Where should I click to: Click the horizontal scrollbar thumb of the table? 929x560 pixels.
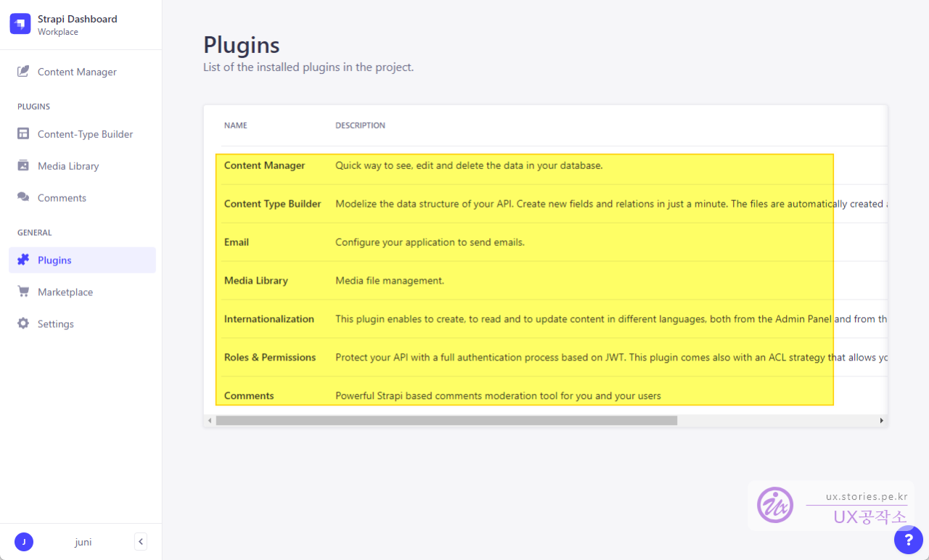point(446,421)
